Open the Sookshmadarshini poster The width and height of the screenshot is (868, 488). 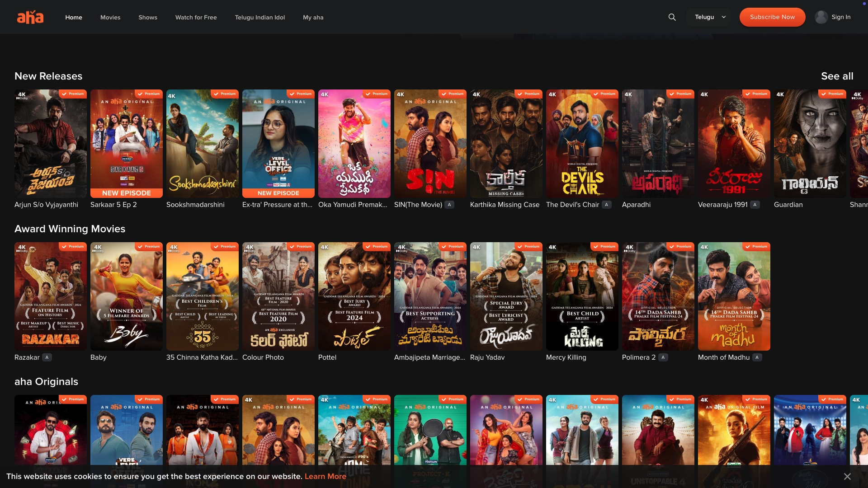coord(202,144)
